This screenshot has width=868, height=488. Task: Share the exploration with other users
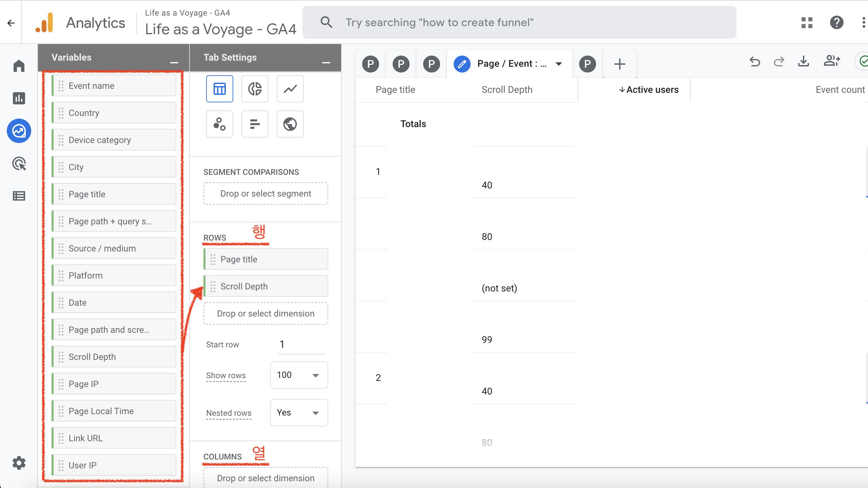point(832,62)
